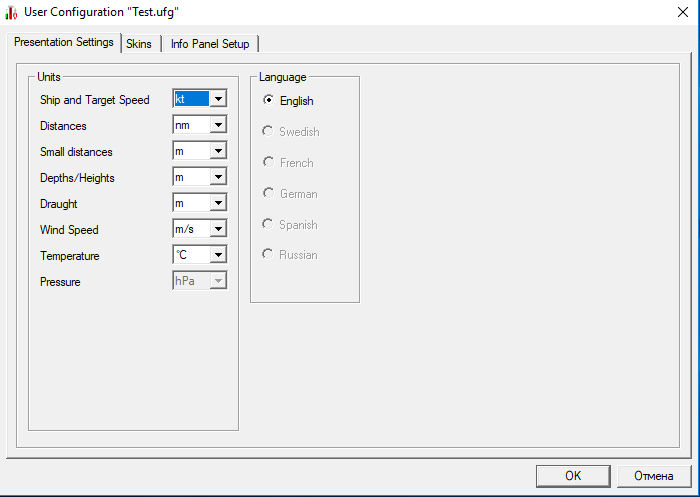Expand the Temperature unit dropdown
The height and width of the screenshot is (497, 700).
pyautogui.click(x=218, y=255)
